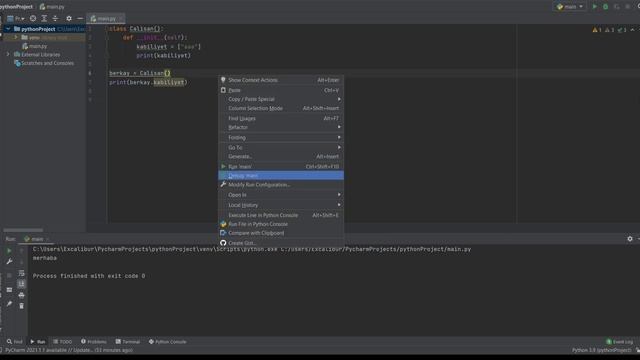Viewport: 640px width, 360px height.
Task: Go to previous highlighted problem chevron
Action: [x=632, y=30]
